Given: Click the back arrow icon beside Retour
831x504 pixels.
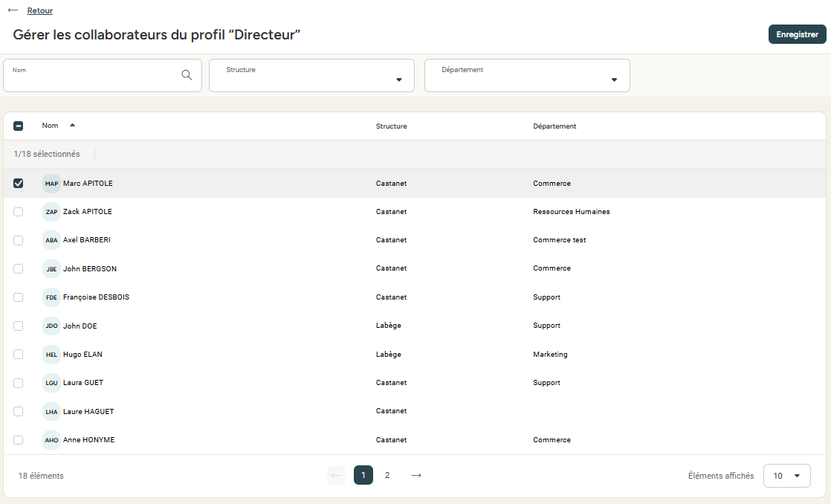Looking at the screenshot, I should (x=13, y=10).
